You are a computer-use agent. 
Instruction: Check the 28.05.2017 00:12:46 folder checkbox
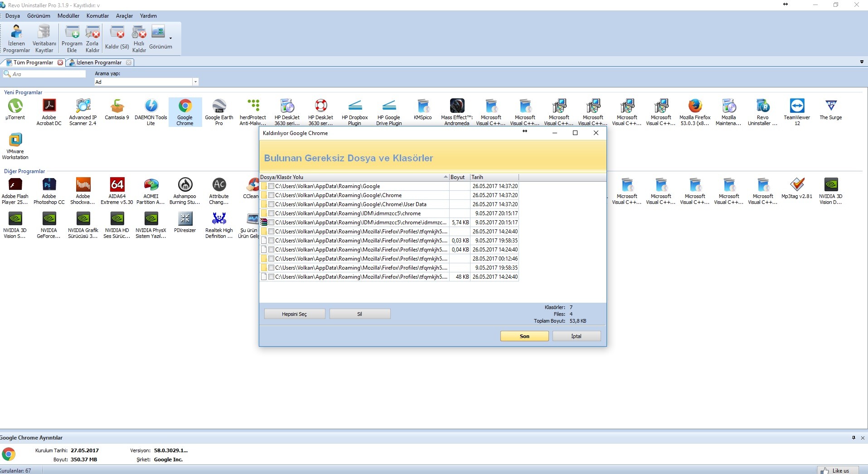pyautogui.click(x=271, y=259)
